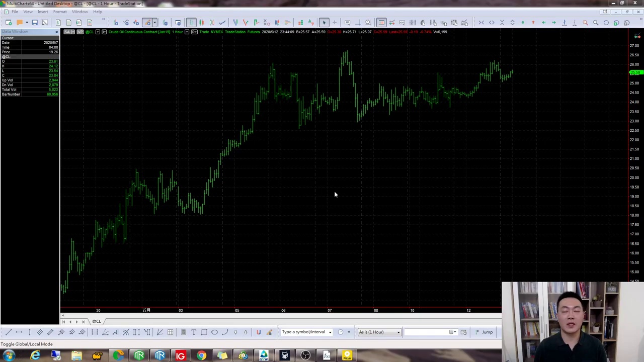Viewport: 644px width, 362px height.
Task: Open the symbol/interval dropdown
Action: pos(330,332)
